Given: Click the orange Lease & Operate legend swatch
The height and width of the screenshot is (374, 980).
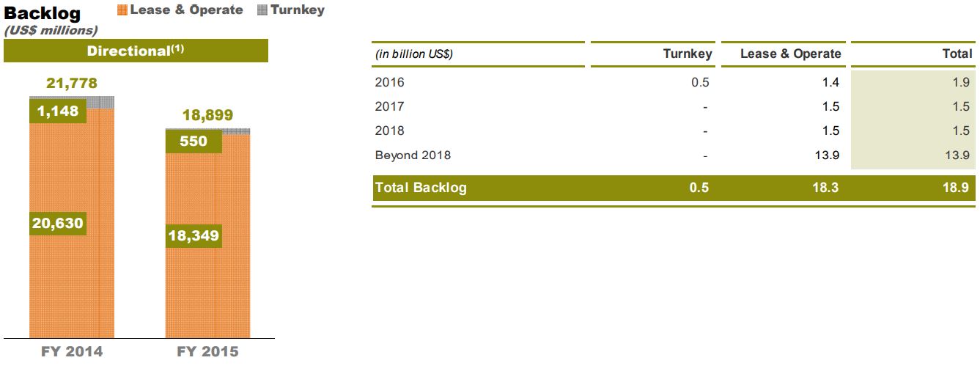Looking at the screenshot, I should click(122, 10).
